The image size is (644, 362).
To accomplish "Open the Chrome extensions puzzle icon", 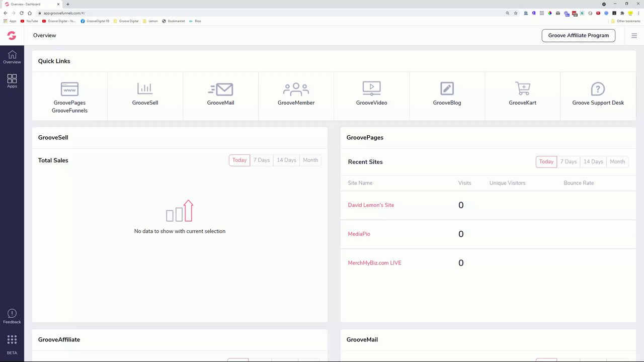I will [x=622, y=13].
